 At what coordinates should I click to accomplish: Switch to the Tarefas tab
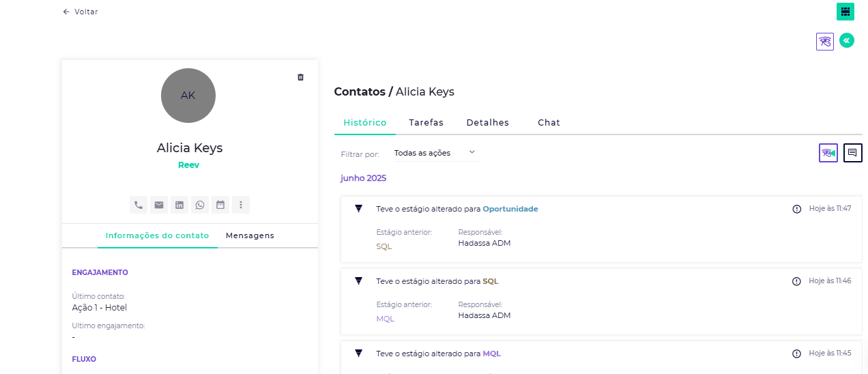coord(426,123)
